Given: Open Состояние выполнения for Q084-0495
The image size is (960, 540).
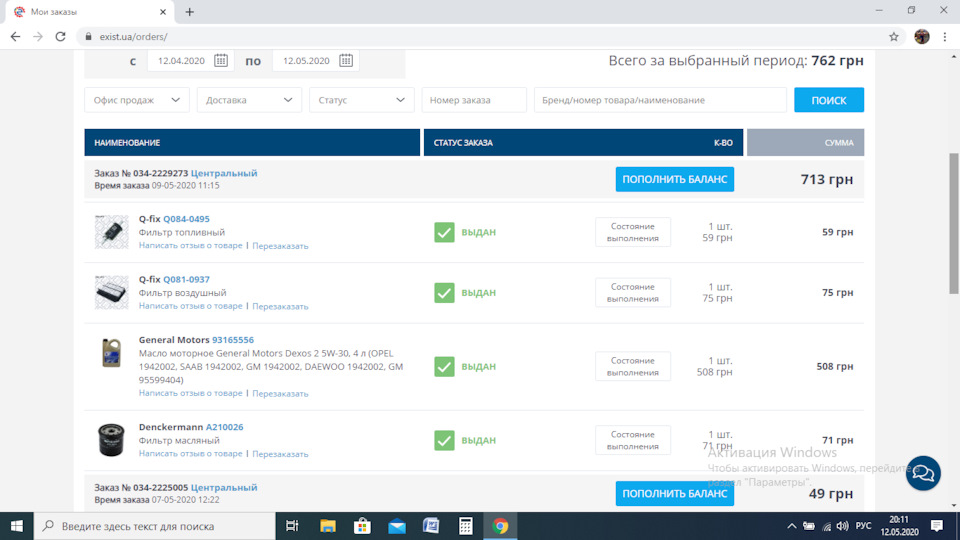Looking at the screenshot, I should point(632,232).
